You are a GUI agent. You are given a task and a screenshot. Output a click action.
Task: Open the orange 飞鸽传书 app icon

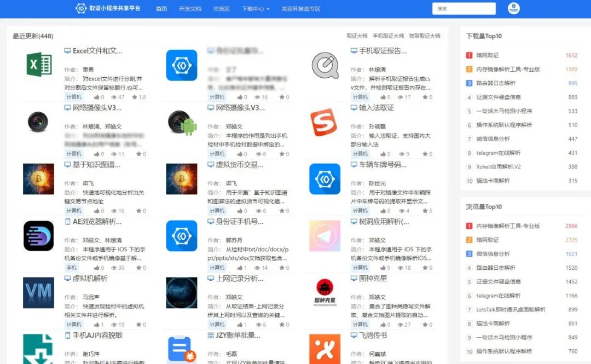[325, 349]
